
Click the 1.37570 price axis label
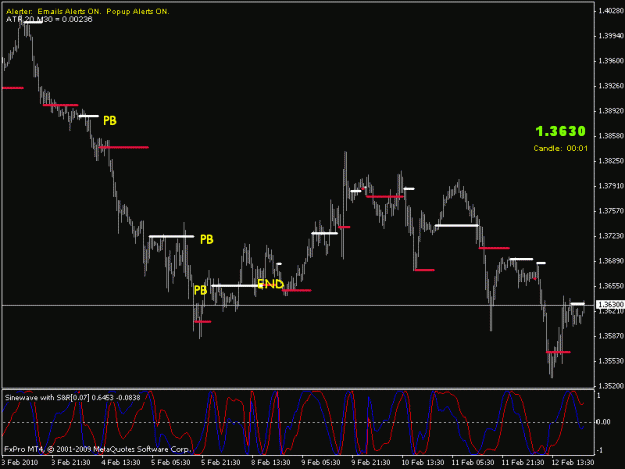(x=611, y=211)
